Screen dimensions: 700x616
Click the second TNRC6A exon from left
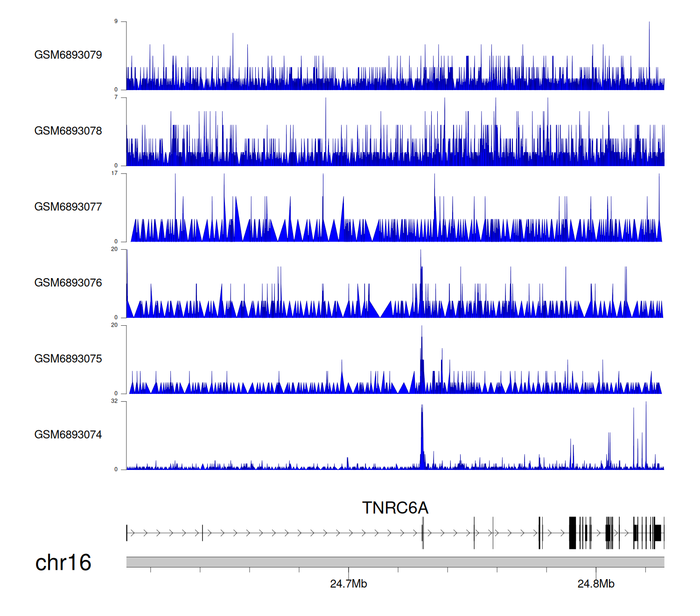203,533
